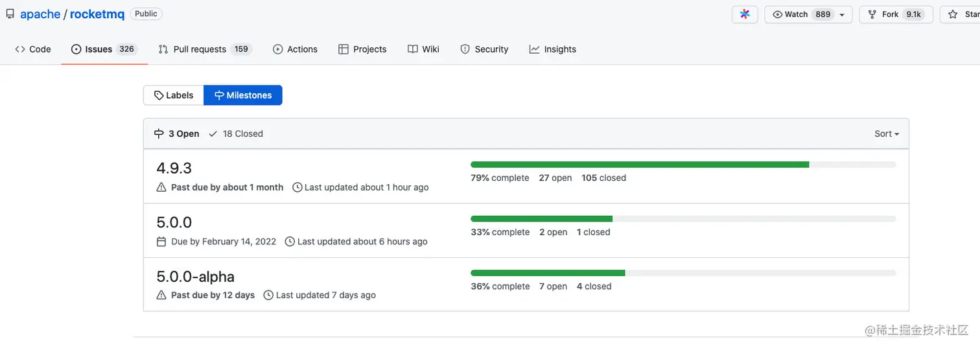Click the Projects board icon
Viewport: 980px width, 348px height.
(344, 49)
